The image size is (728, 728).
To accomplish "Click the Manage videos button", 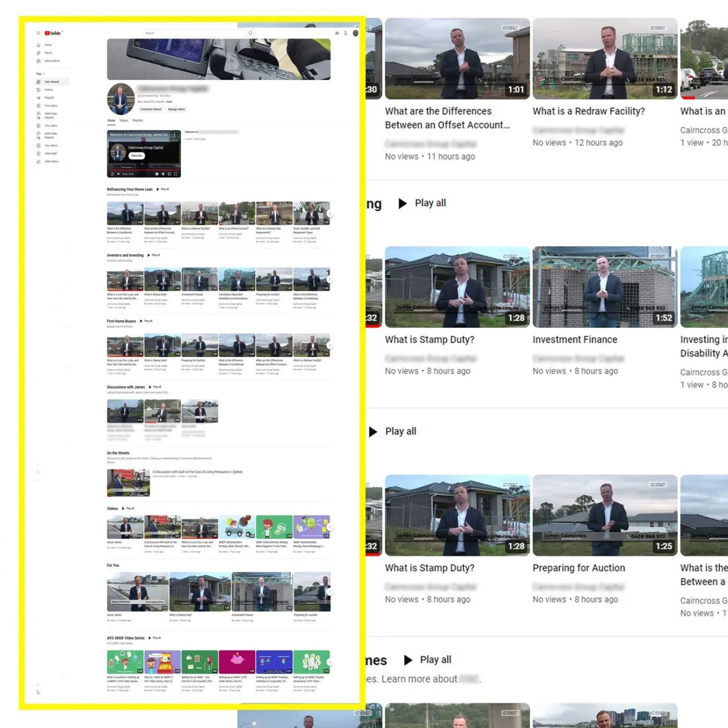I will (x=176, y=109).
